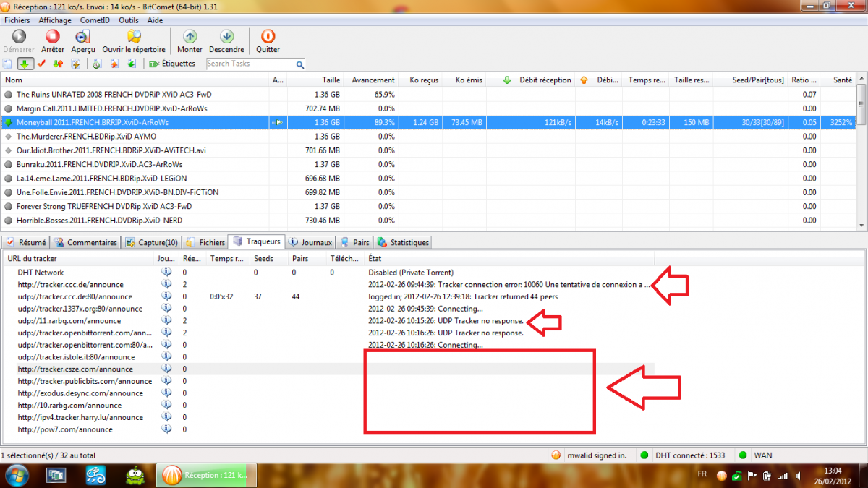868x488 pixels.
Task: Open the CometID menu
Action: pos(95,20)
